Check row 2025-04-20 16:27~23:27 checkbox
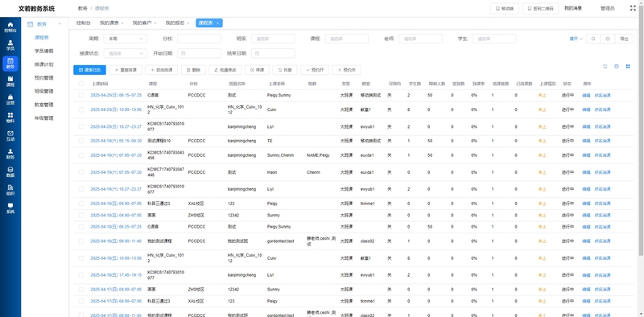644x317 pixels. [x=81, y=126]
